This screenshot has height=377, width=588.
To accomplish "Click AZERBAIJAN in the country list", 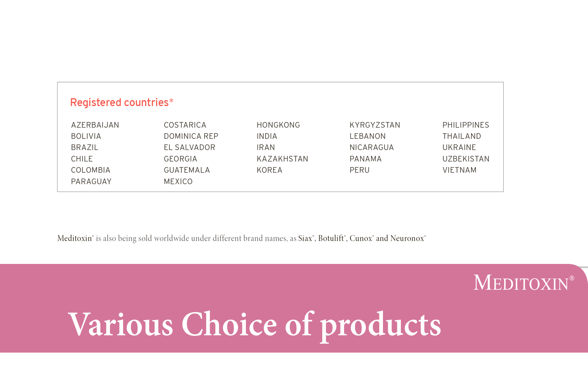I will point(95,125).
